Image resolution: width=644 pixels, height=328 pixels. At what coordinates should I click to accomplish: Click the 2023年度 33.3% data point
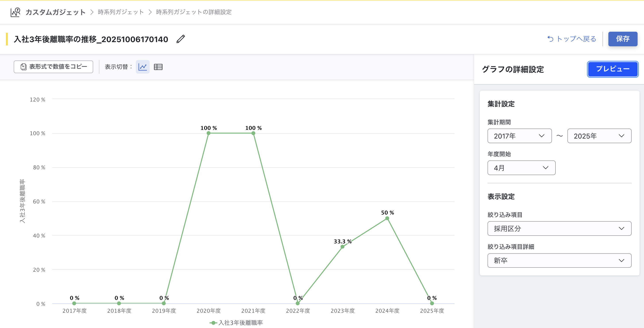[343, 247]
